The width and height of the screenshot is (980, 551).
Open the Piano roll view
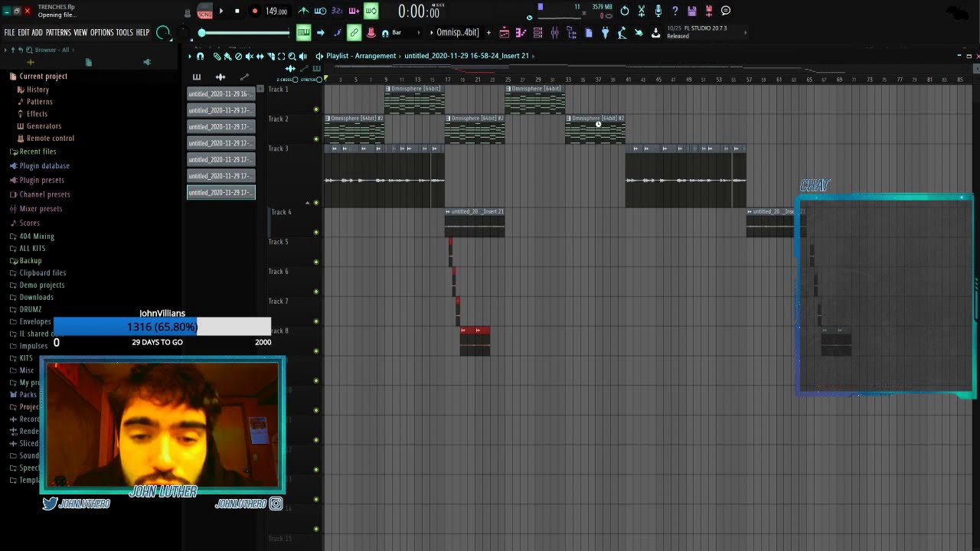point(521,33)
